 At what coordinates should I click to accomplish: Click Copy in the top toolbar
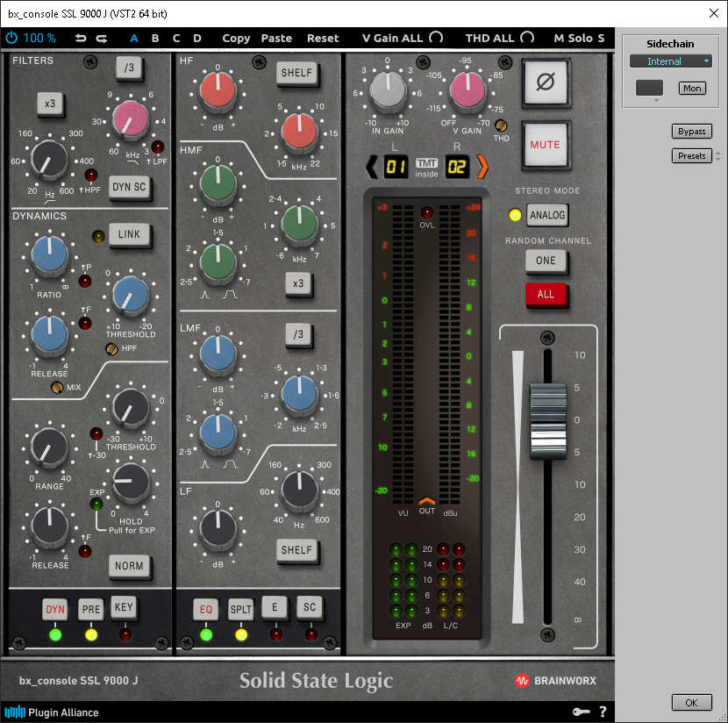point(236,38)
